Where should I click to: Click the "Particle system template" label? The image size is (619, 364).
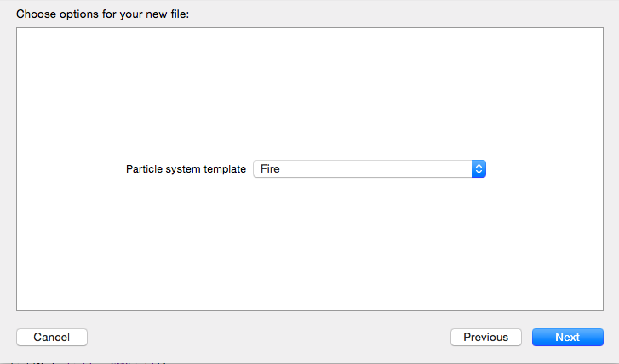click(186, 169)
